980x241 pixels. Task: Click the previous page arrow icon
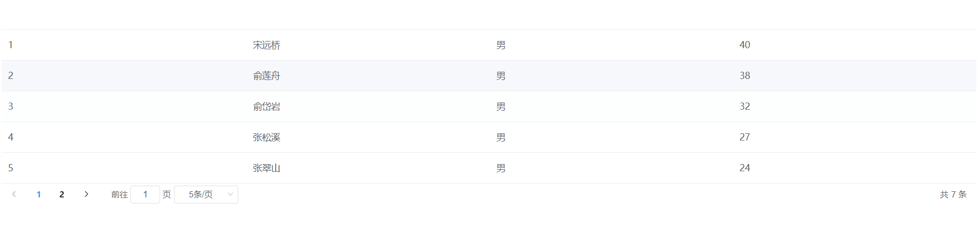coord(14,194)
